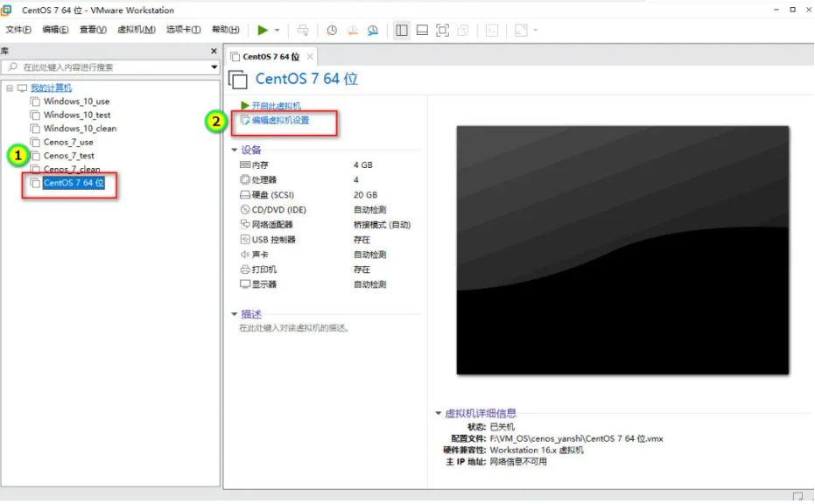Click the take snapshot clock icon
The image size is (815, 504).
click(x=331, y=29)
